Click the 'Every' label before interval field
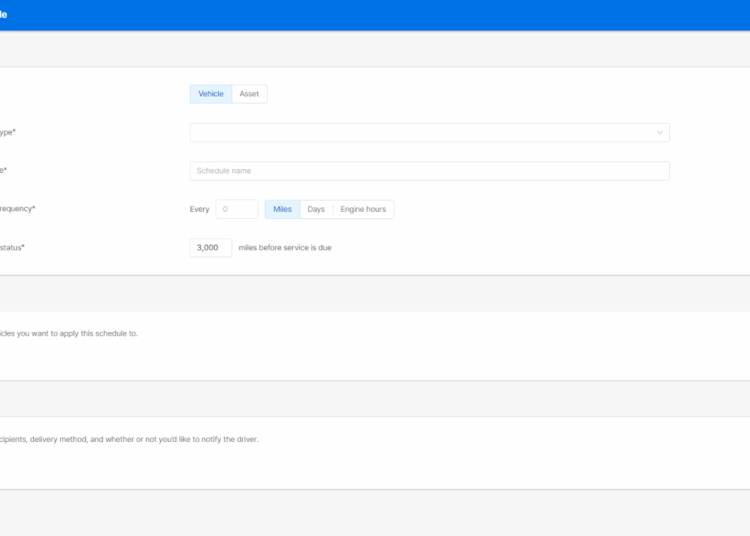Image resolution: width=750 pixels, height=536 pixels. (199, 209)
